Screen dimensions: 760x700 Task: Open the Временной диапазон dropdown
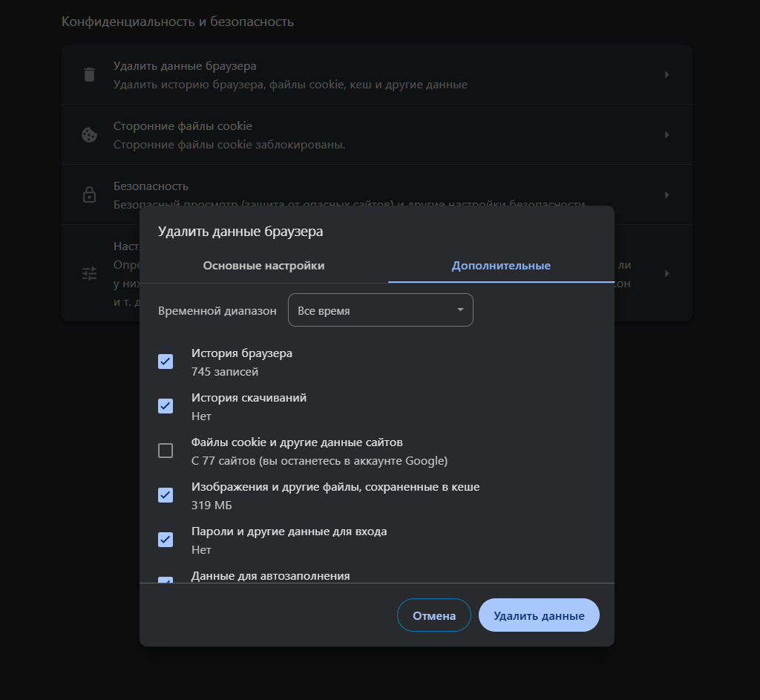380,310
